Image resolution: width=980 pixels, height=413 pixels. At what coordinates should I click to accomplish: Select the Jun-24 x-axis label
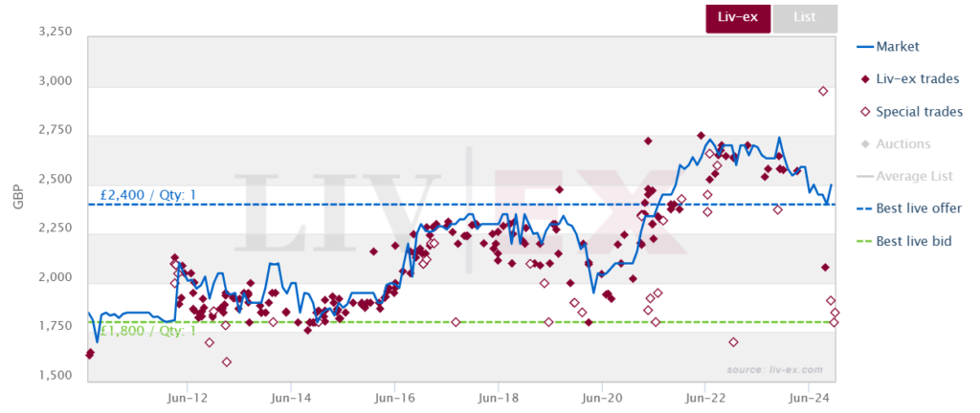pyautogui.click(x=809, y=395)
